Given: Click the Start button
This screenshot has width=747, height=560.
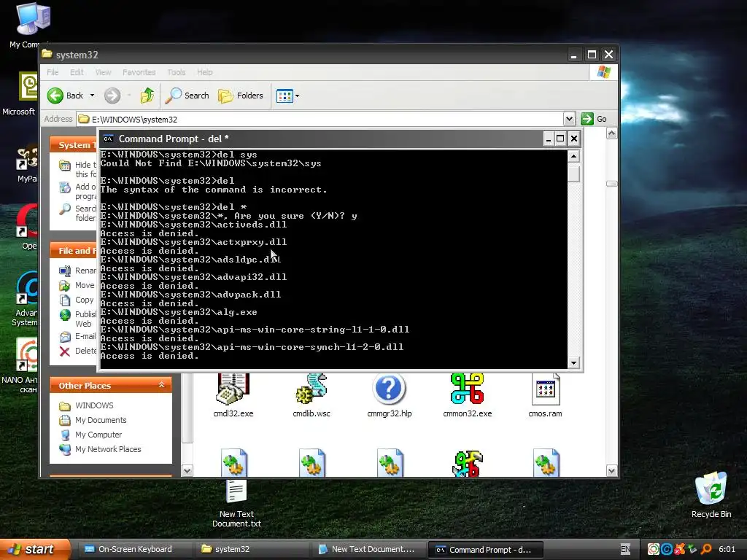Looking at the screenshot, I should 35,549.
